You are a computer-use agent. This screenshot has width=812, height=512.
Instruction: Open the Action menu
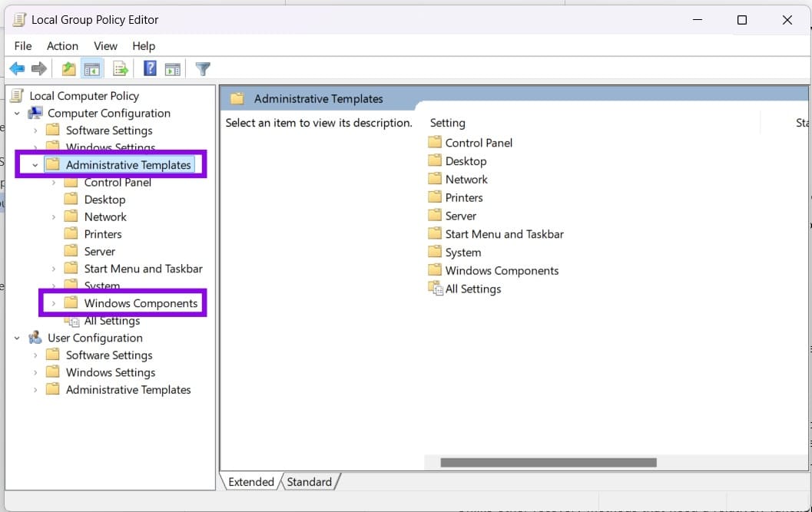(62, 46)
